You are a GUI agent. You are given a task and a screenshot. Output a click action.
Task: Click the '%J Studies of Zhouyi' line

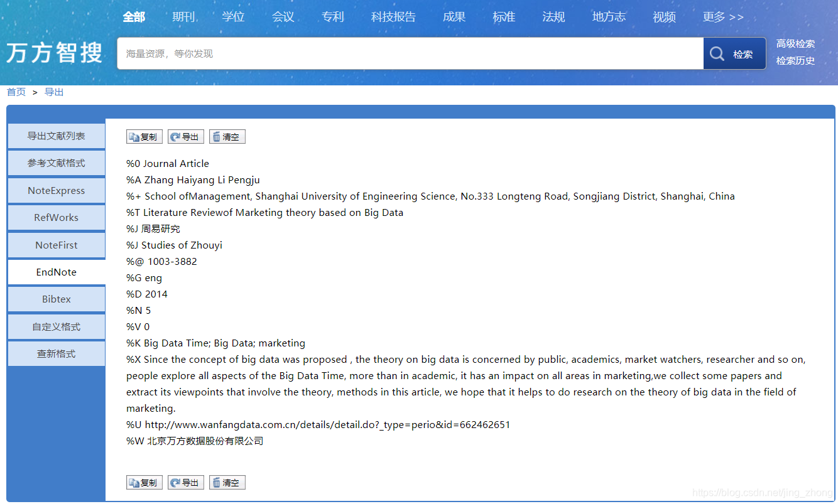(174, 245)
